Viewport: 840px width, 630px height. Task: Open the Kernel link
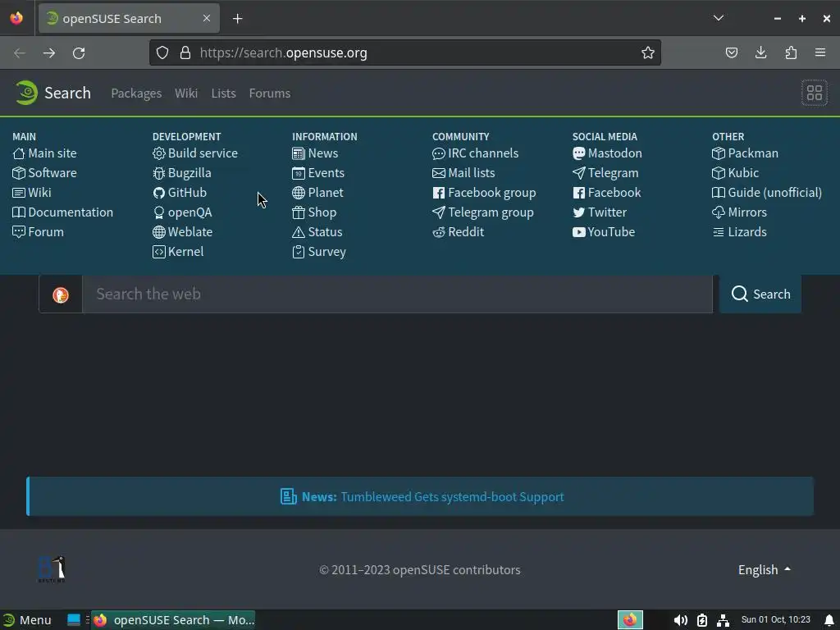pos(178,252)
